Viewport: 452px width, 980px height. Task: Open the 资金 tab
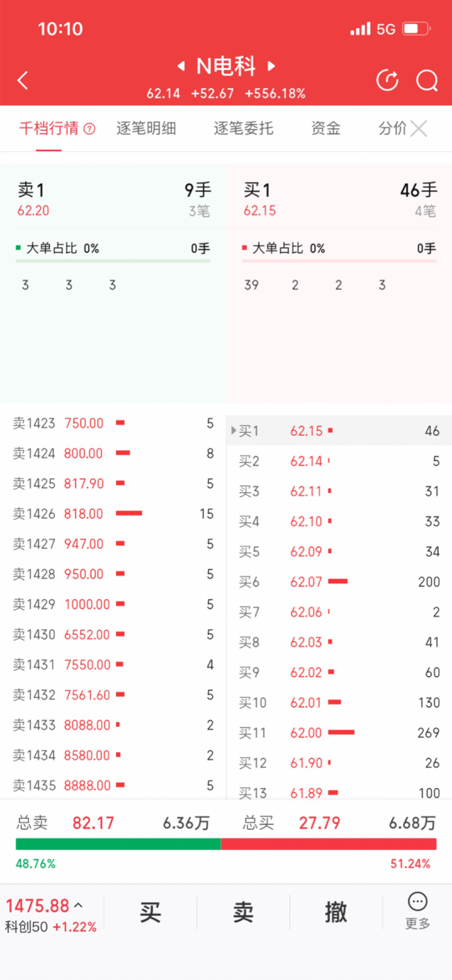point(325,128)
